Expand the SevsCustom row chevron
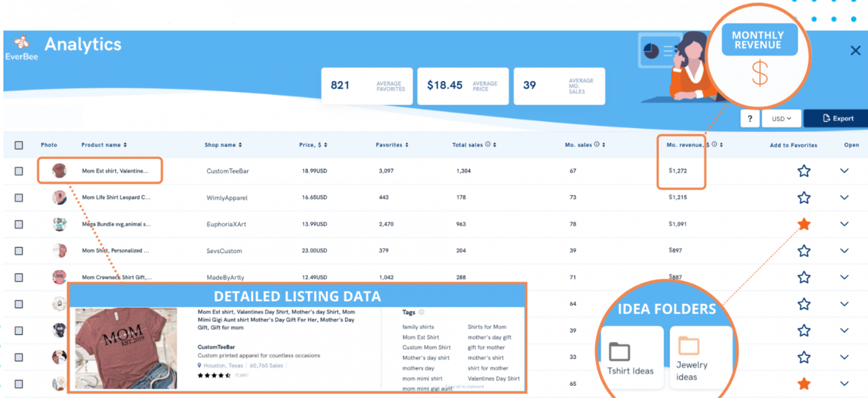 (844, 250)
